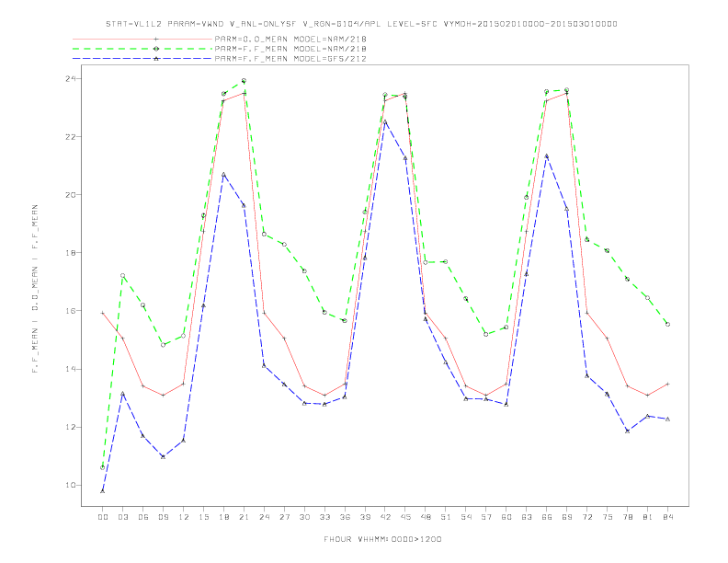Click green NAM circle data point at hour 03
This screenshot has height=563, width=728.
[x=122, y=275]
